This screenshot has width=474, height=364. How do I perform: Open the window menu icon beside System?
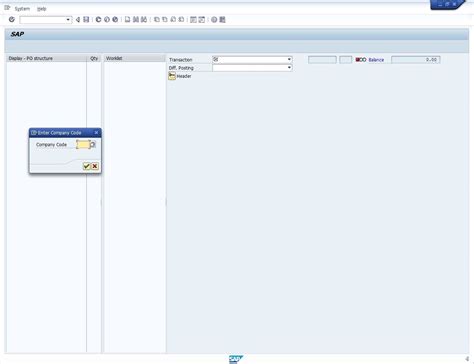7,8
